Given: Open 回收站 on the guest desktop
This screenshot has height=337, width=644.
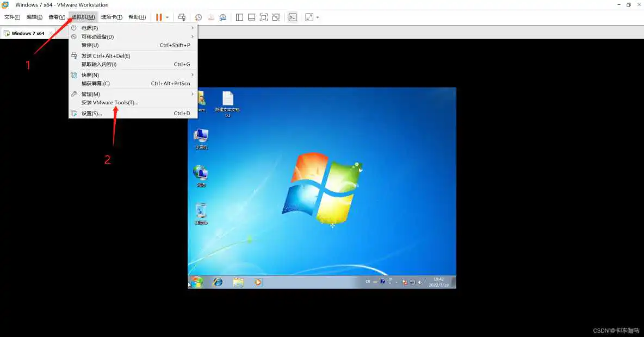Looking at the screenshot, I should [x=200, y=212].
